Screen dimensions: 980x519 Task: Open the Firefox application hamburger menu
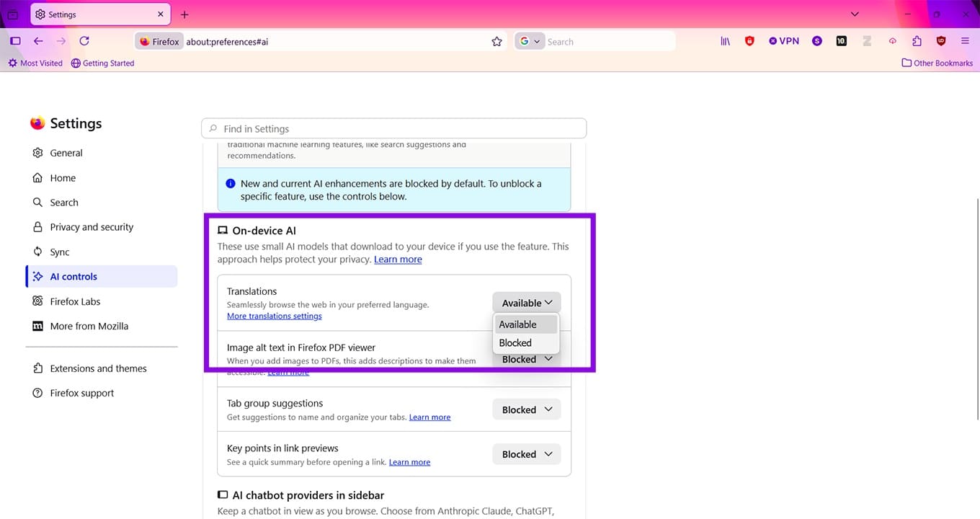tap(965, 41)
